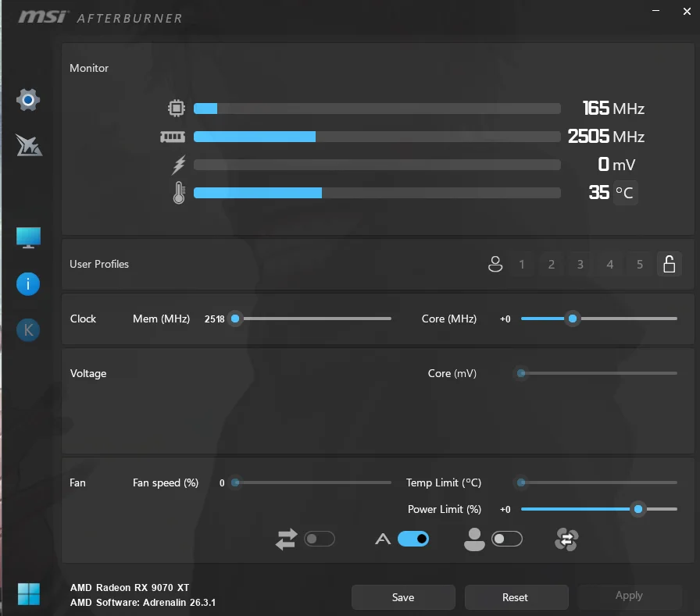Screen dimensions: 700x616
Task: Open settings via the gear icon
Action: coord(28,100)
